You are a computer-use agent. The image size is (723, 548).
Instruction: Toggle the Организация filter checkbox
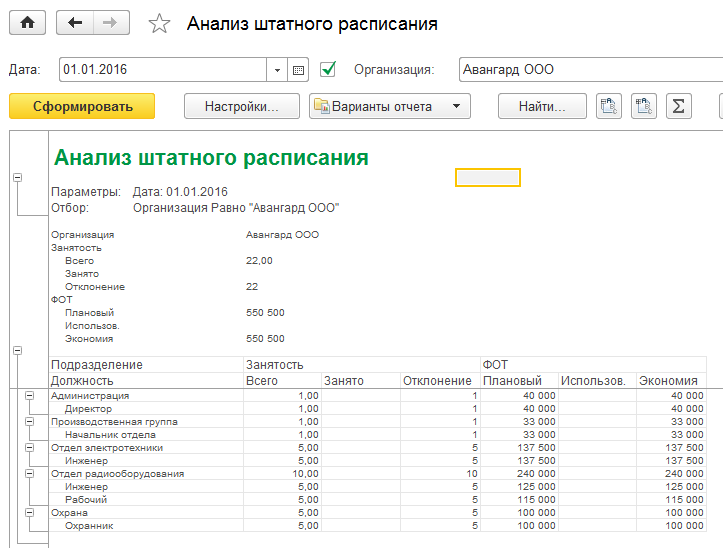point(327,70)
